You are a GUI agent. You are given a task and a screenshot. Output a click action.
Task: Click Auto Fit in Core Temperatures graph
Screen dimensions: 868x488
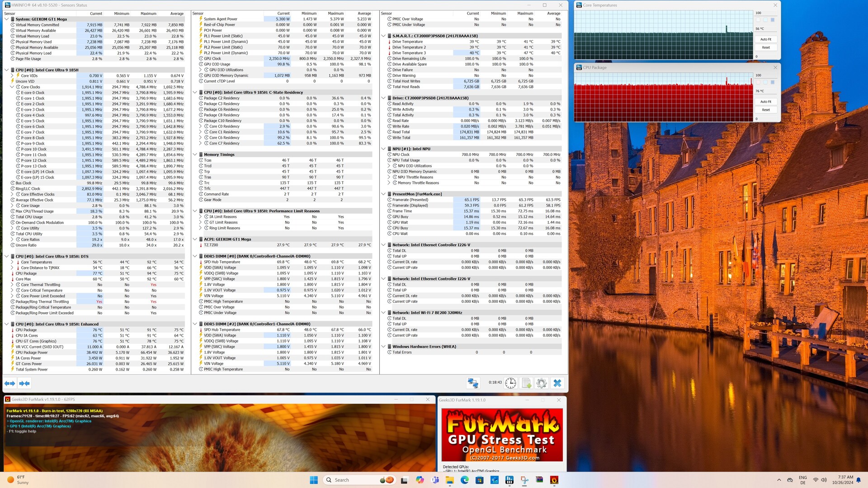(x=766, y=39)
